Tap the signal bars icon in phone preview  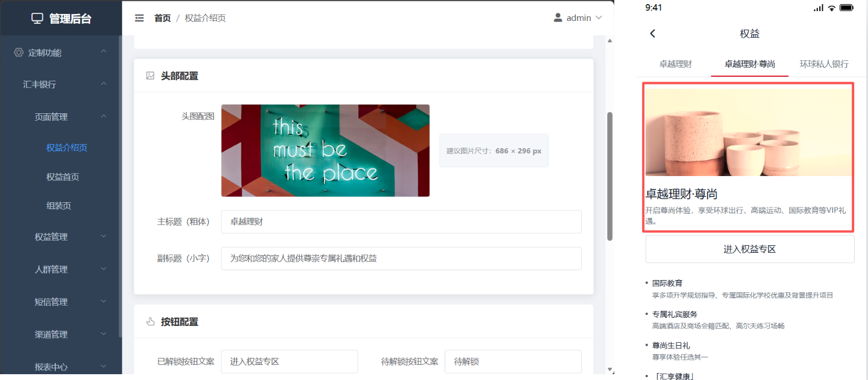point(819,8)
